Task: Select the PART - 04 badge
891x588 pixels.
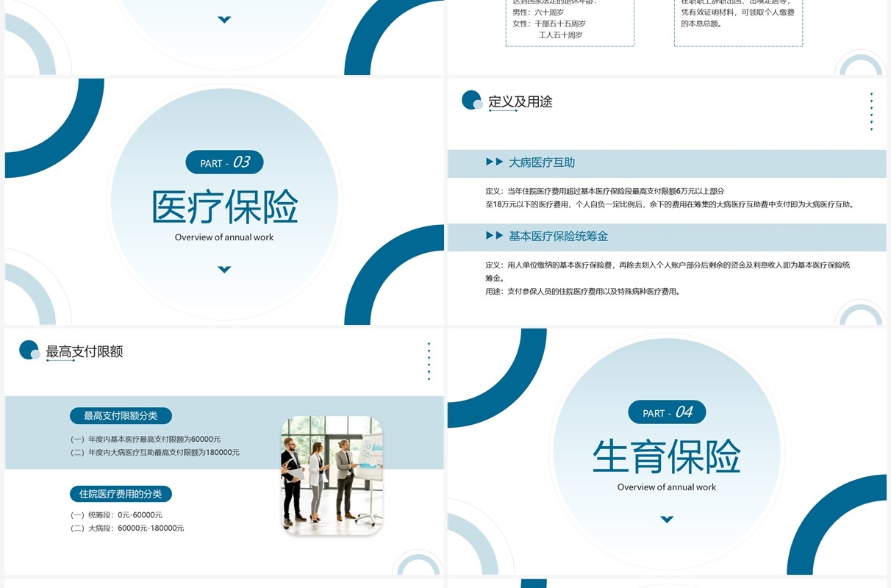Action: click(667, 412)
